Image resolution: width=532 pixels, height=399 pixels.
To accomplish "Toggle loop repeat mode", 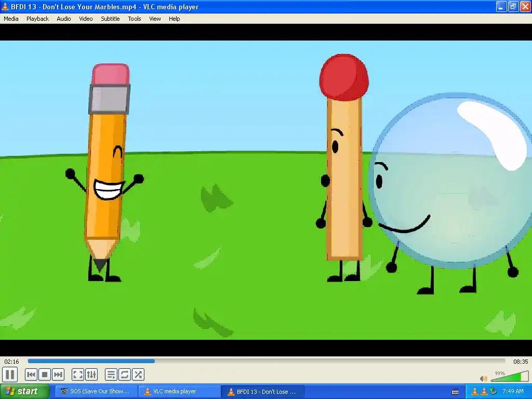I will tap(124, 375).
